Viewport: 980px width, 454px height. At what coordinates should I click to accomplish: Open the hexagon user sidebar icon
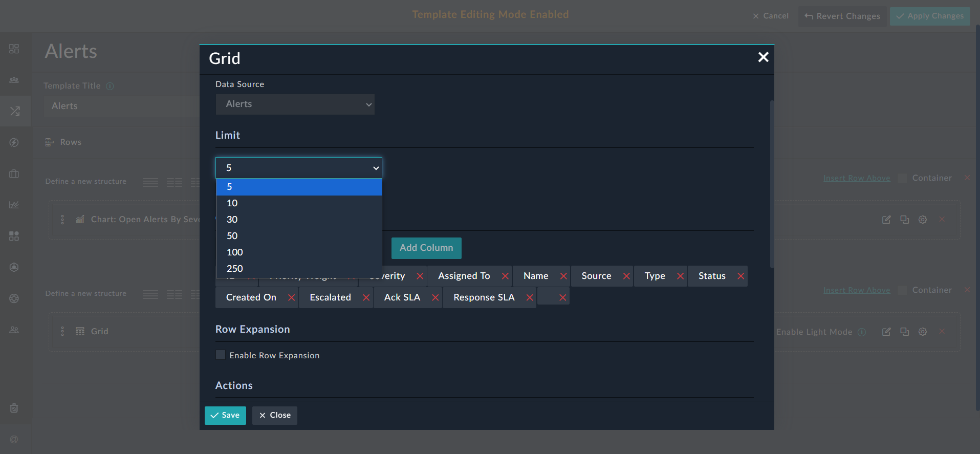pos(14,267)
